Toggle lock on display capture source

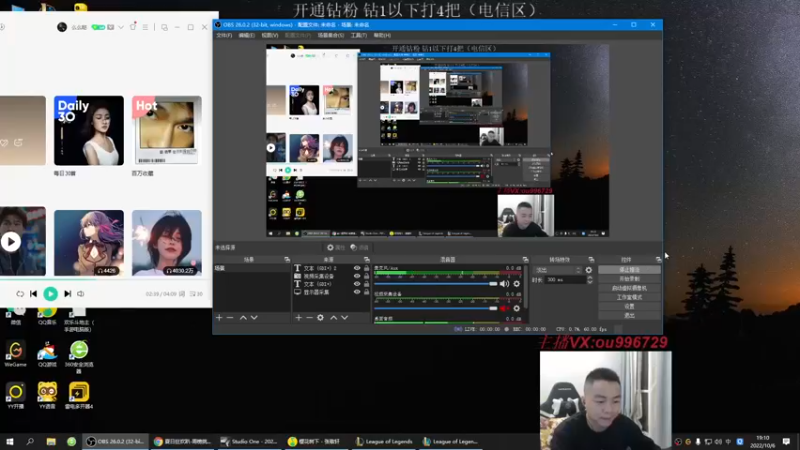point(366,292)
